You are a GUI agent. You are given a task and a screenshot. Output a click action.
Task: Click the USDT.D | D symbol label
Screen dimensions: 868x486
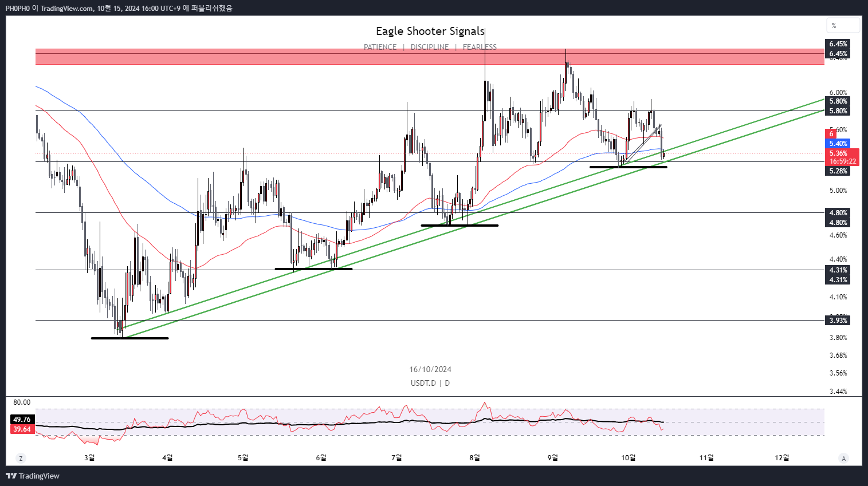(x=430, y=383)
